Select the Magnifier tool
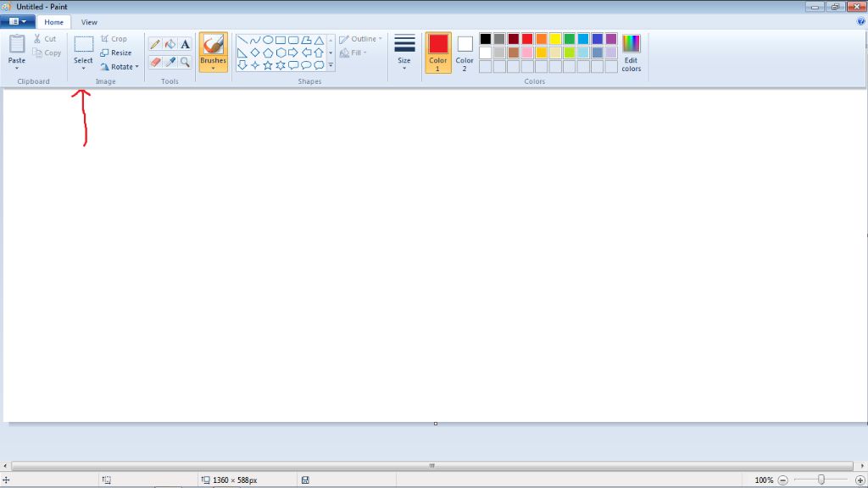 point(185,62)
